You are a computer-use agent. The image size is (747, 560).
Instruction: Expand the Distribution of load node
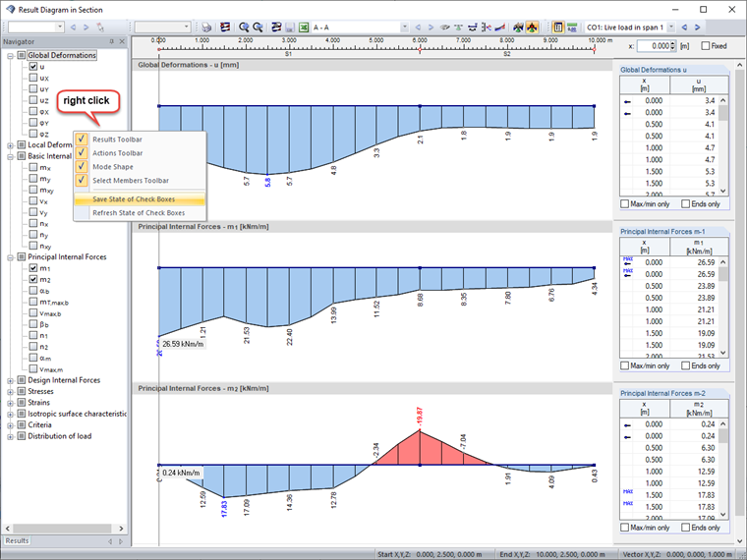point(10,436)
